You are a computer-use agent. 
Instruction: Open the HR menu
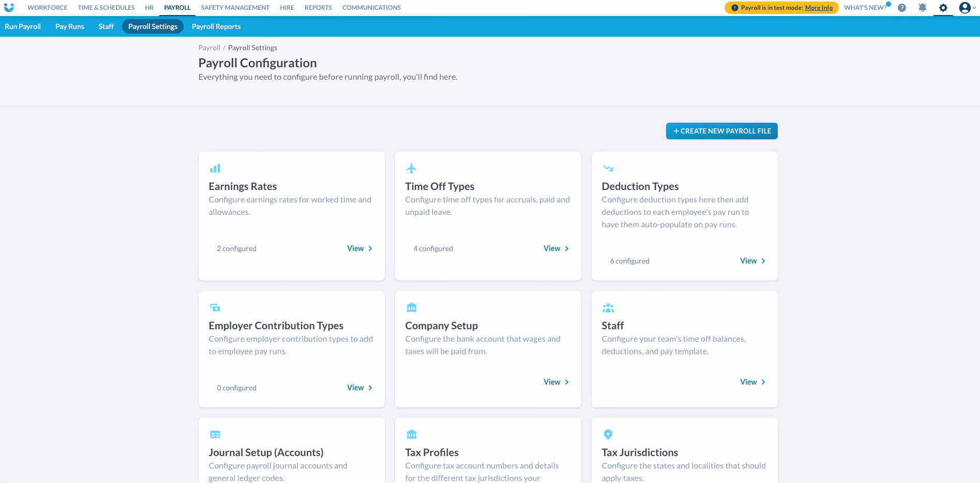[149, 8]
